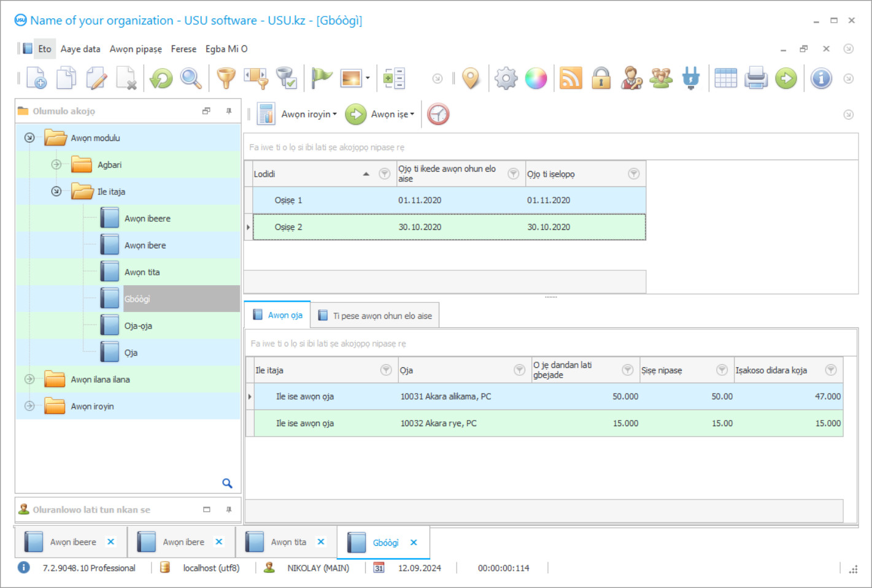Open the Ferese menu
Screen dimensions: 872x588
tap(183, 49)
